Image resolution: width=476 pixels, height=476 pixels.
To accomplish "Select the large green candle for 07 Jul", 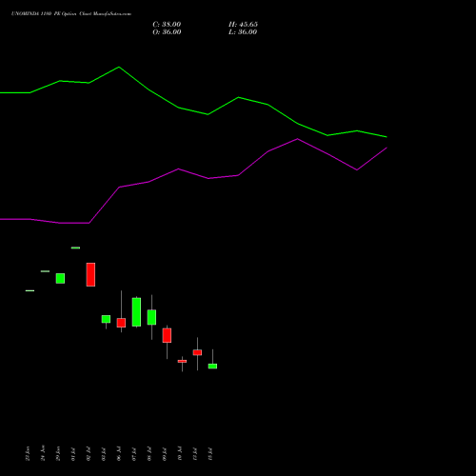I will tap(136, 312).
